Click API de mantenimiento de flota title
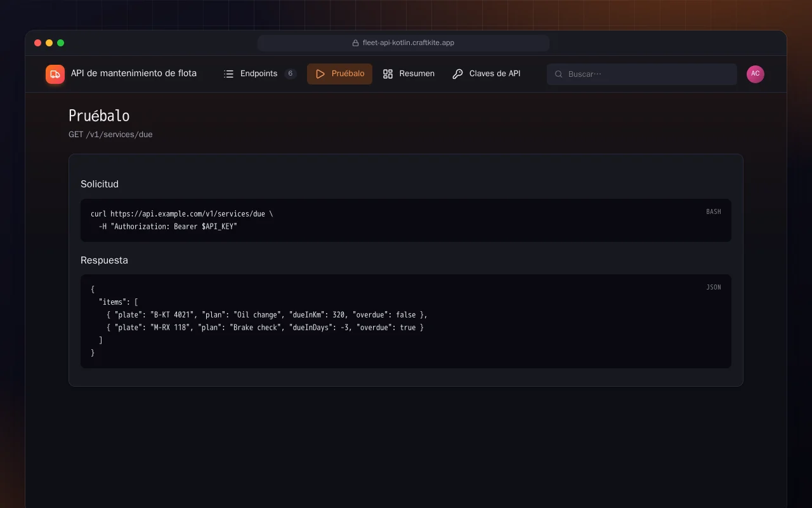Image resolution: width=812 pixels, height=508 pixels. point(134,74)
